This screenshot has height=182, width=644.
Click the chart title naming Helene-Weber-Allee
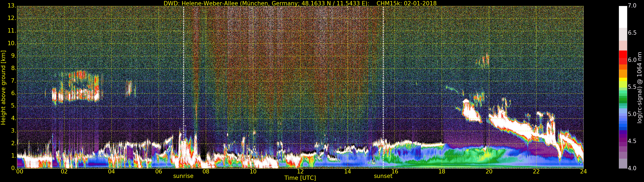point(300,3)
